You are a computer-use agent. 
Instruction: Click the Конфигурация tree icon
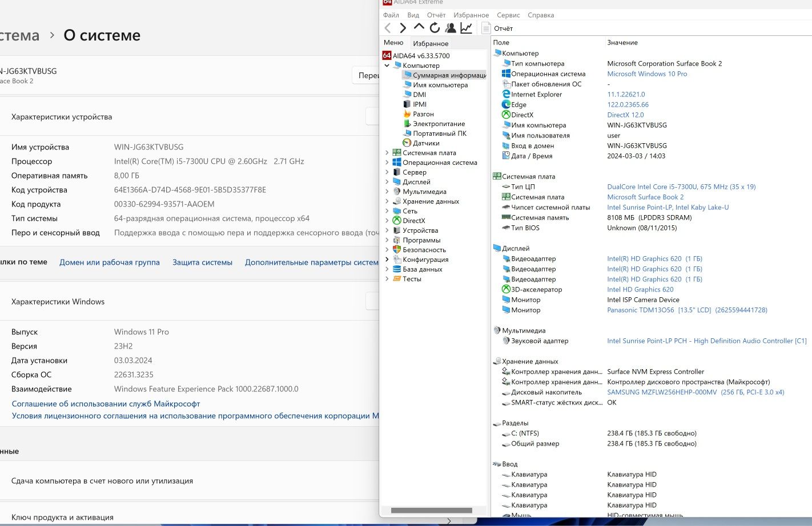(397, 260)
